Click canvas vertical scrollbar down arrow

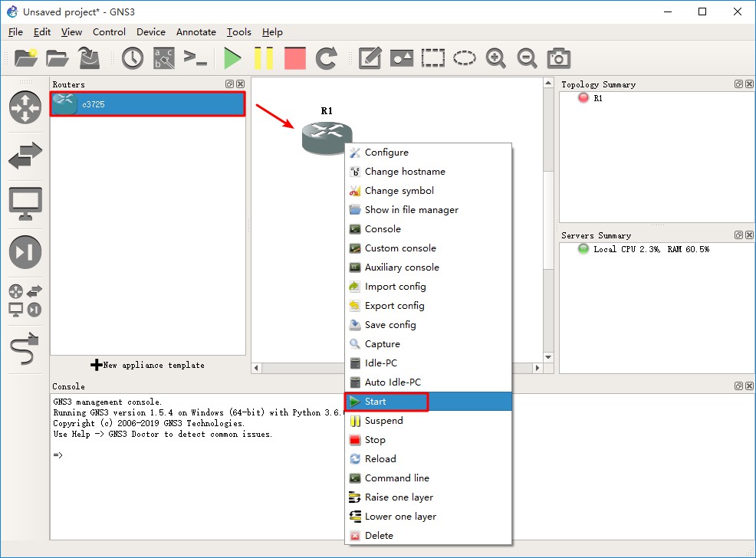pos(548,357)
